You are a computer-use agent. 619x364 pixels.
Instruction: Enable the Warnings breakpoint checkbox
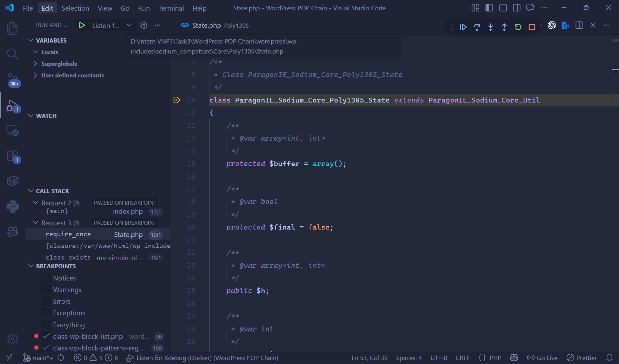pos(46,290)
